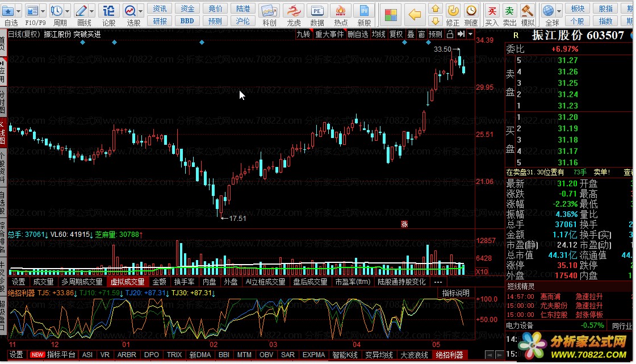This screenshot has width=636, height=364.
Task: Click the 买入 buy icon
Action: tap(492, 11)
